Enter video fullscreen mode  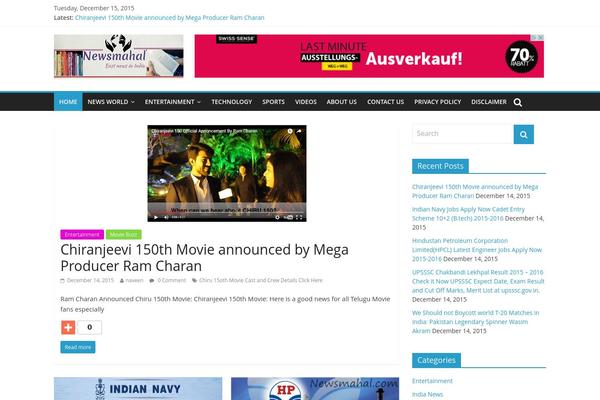pos(299,217)
